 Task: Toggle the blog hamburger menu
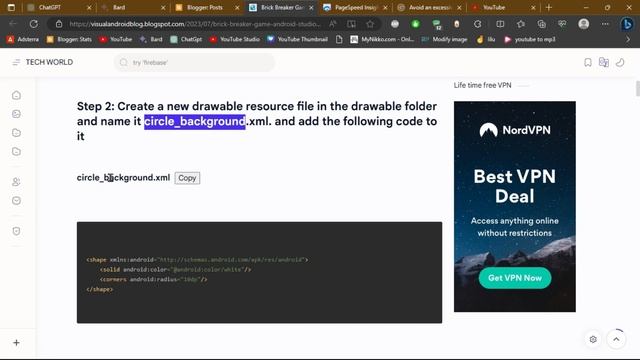click(16, 62)
